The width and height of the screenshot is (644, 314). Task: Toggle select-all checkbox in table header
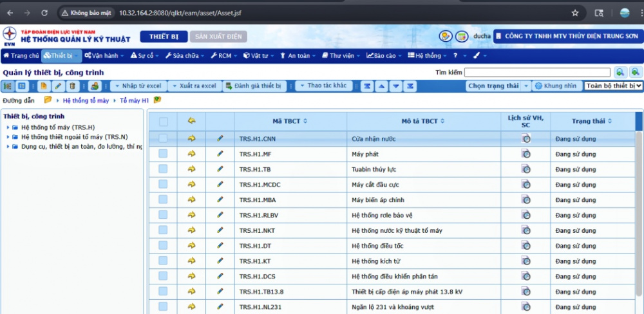[x=163, y=121]
